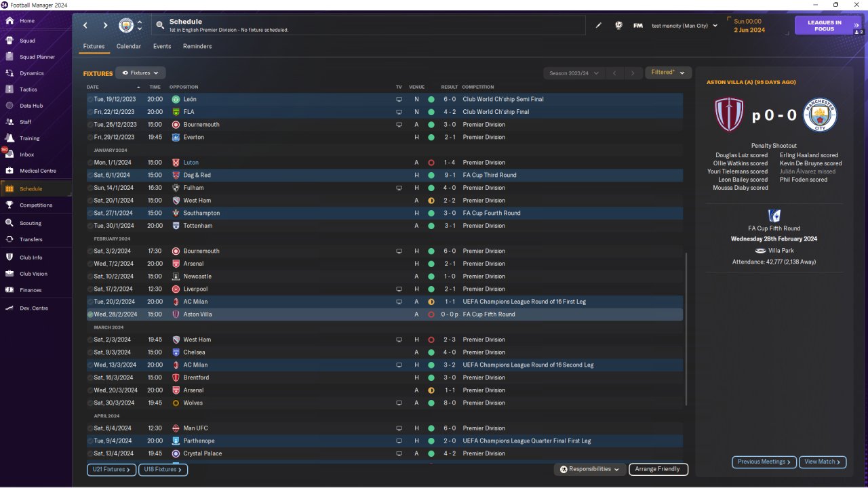Open the Competitions trophy icon
This screenshot has width=868, height=488.
(x=9, y=205)
